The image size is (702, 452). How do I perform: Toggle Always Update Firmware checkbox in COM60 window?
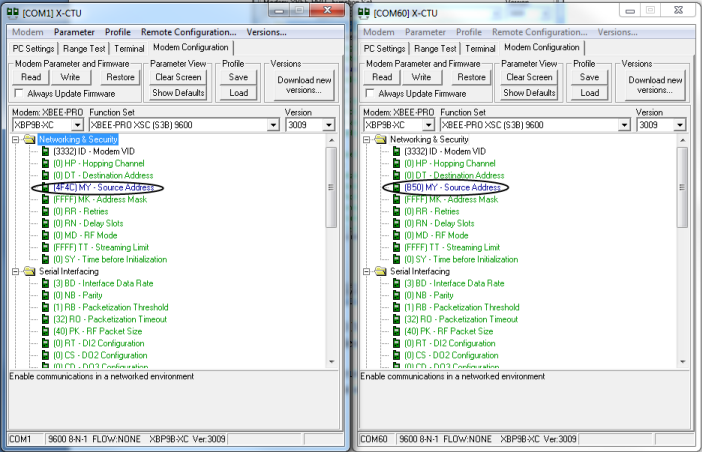[x=371, y=93]
